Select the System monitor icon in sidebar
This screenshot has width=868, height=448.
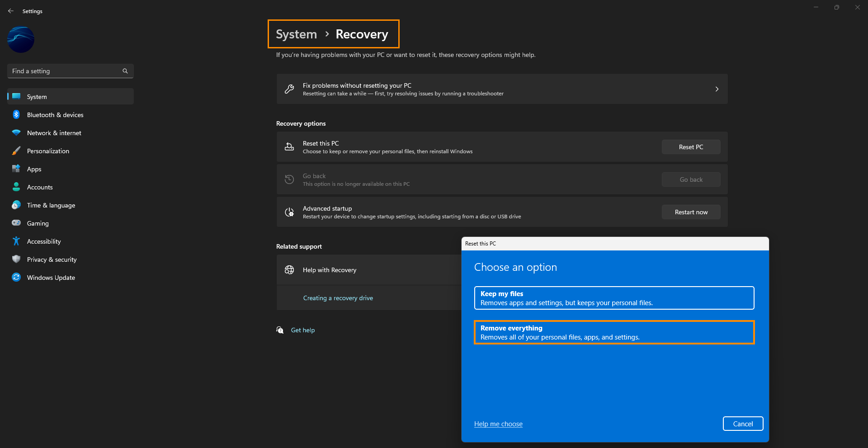click(x=16, y=96)
